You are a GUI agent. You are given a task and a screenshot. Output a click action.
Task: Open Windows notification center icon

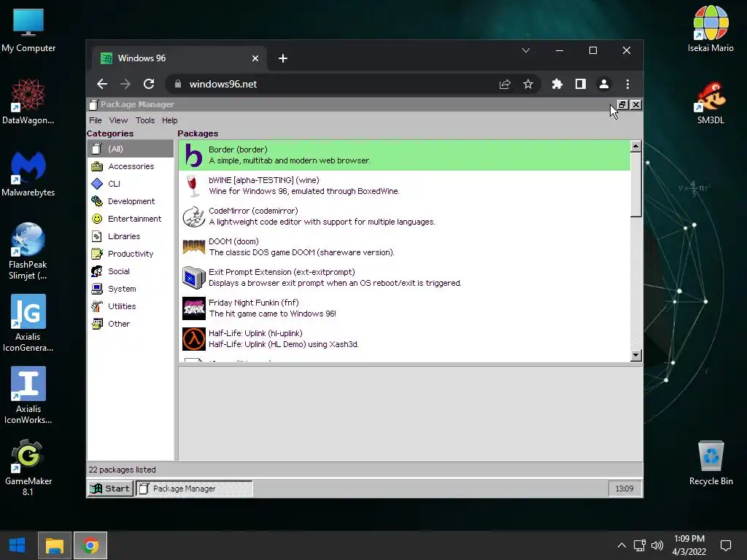pyautogui.click(x=726, y=545)
